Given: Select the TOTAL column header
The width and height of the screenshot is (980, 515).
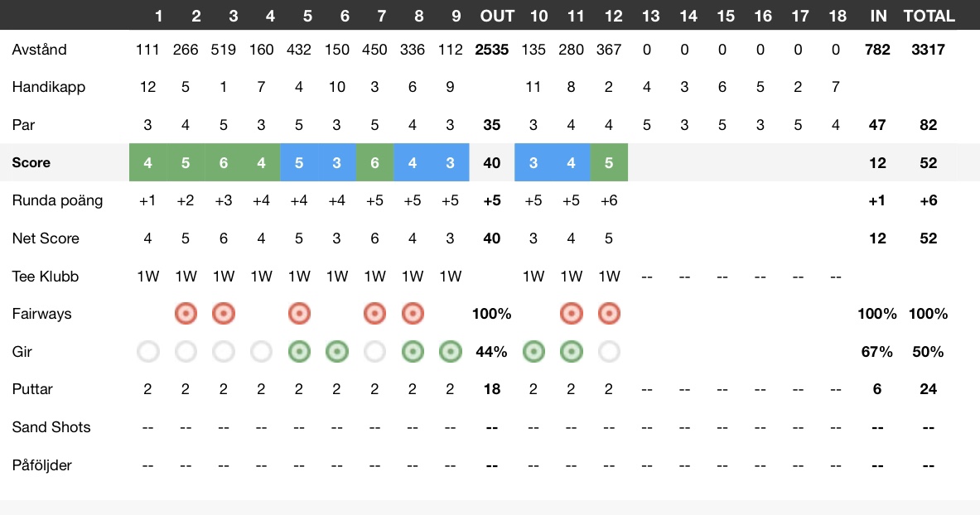Looking at the screenshot, I should click(929, 17).
